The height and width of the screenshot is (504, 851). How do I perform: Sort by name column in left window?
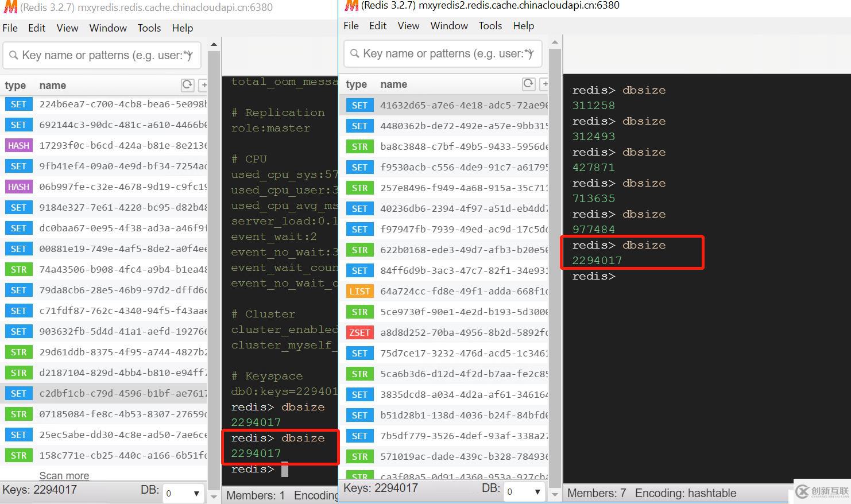pyautogui.click(x=53, y=86)
